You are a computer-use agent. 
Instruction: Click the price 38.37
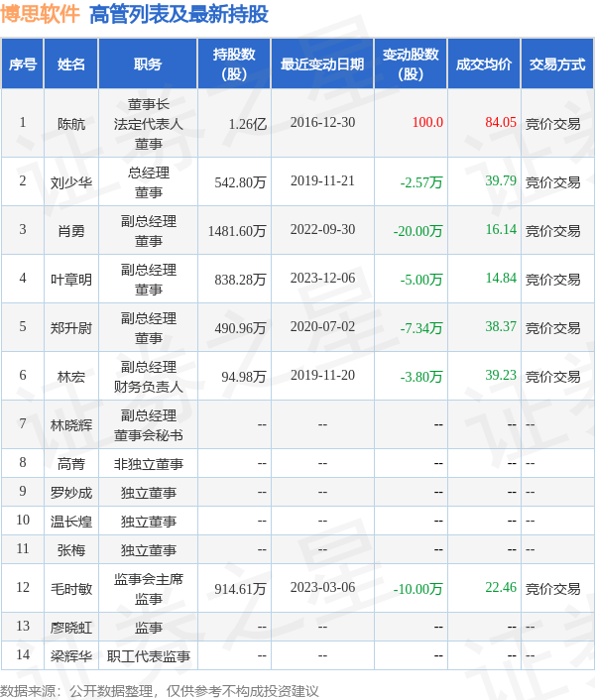point(501,327)
